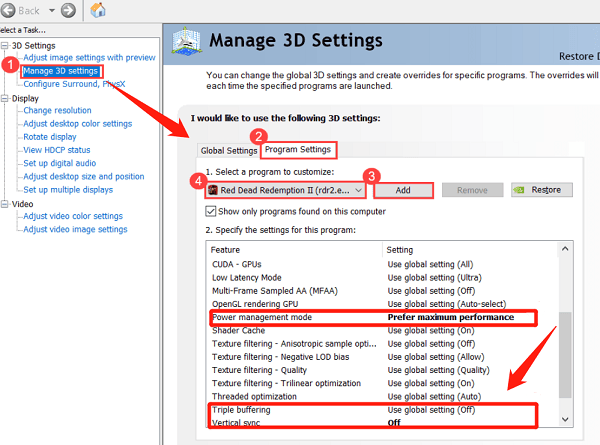The image size is (600, 445).
Task: Open the program selection dropdown
Action: [x=285, y=190]
